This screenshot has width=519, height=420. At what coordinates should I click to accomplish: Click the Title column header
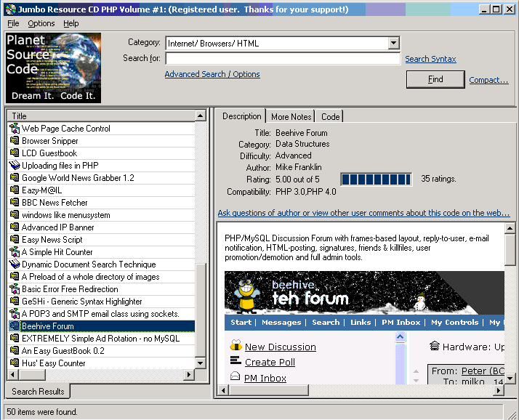coord(101,116)
